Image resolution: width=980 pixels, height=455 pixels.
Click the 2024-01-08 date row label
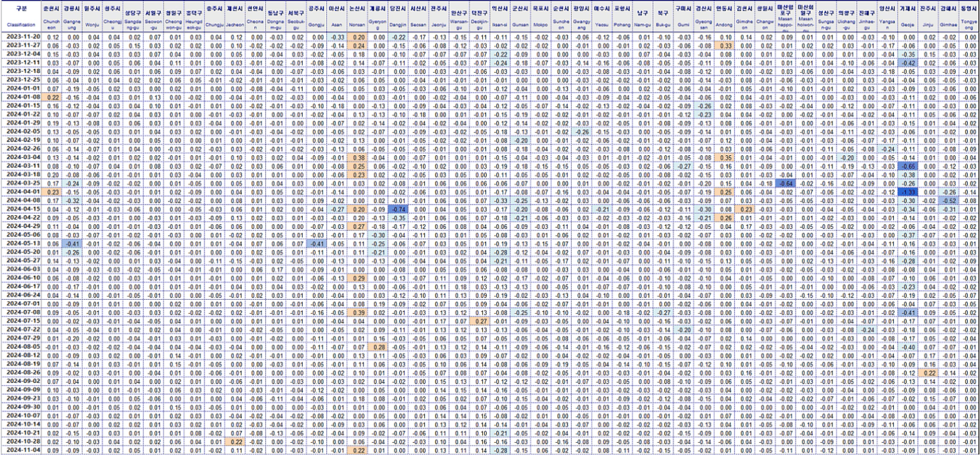click(x=22, y=96)
